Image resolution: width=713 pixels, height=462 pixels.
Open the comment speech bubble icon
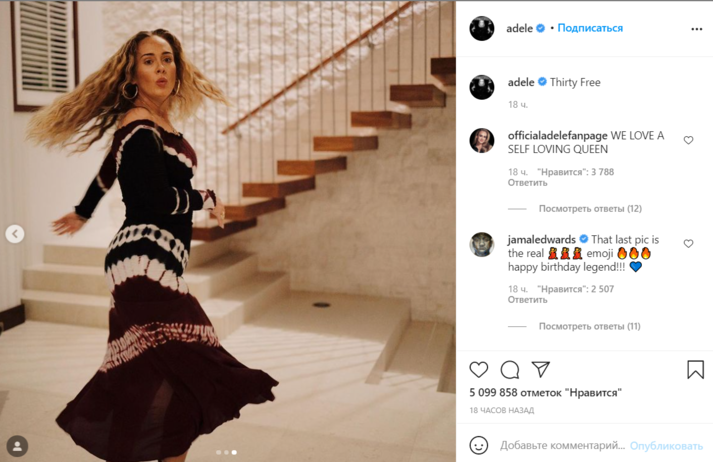point(510,370)
